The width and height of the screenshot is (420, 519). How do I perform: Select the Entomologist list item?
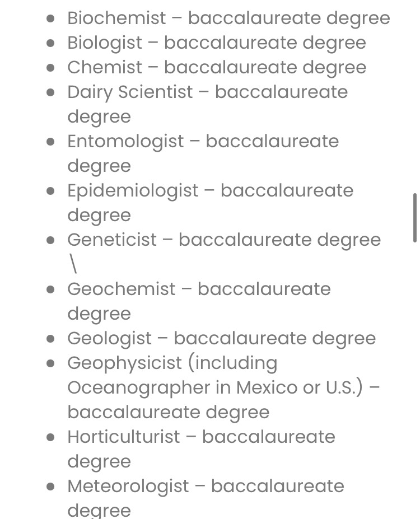click(x=203, y=141)
